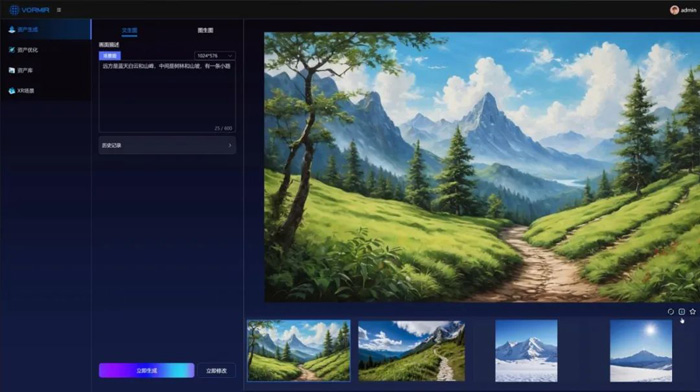Click inside the prompt description text area
Viewport: 700px width, 392px height.
pyautogui.click(x=167, y=96)
